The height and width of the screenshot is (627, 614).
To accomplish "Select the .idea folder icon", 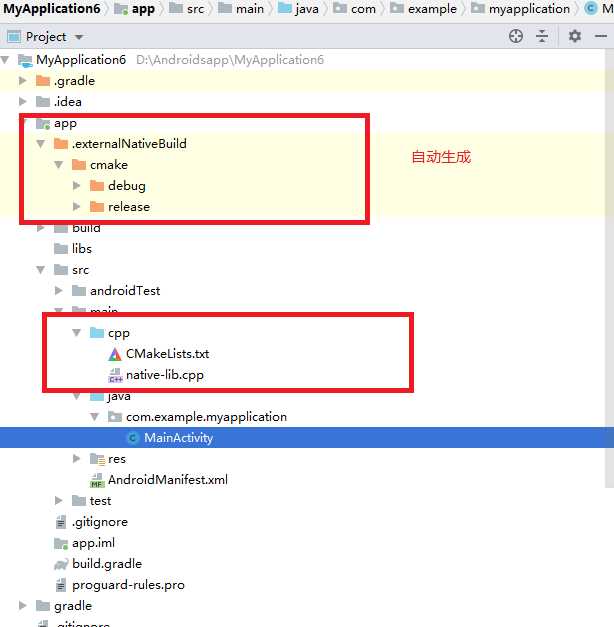I will pyautogui.click(x=43, y=102).
